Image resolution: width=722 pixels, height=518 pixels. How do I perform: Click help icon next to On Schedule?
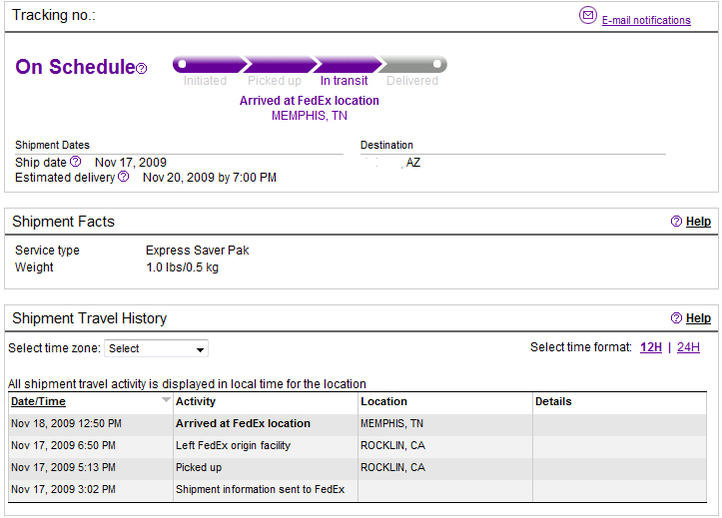point(142,69)
